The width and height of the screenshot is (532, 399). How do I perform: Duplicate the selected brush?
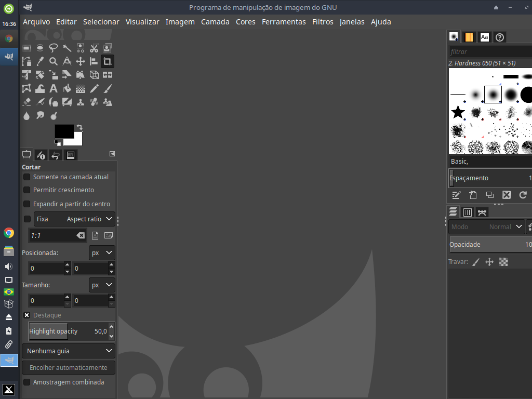point(489,195)
